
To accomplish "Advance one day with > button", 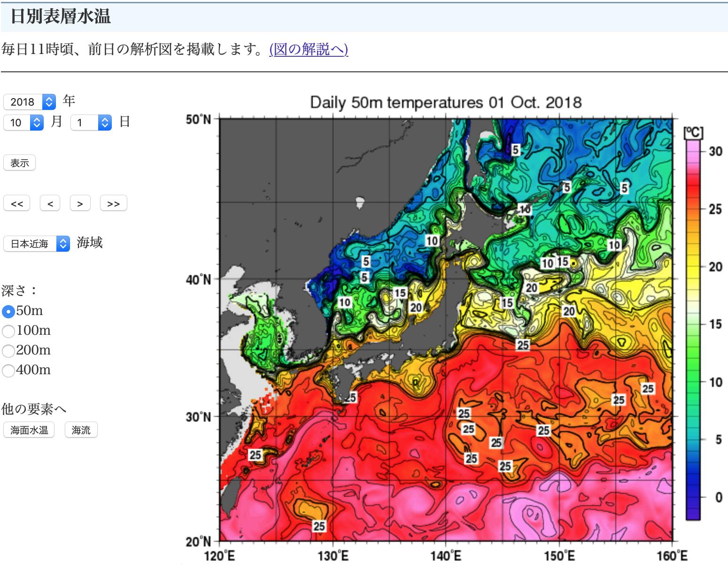I will click(x=80, y=204).
